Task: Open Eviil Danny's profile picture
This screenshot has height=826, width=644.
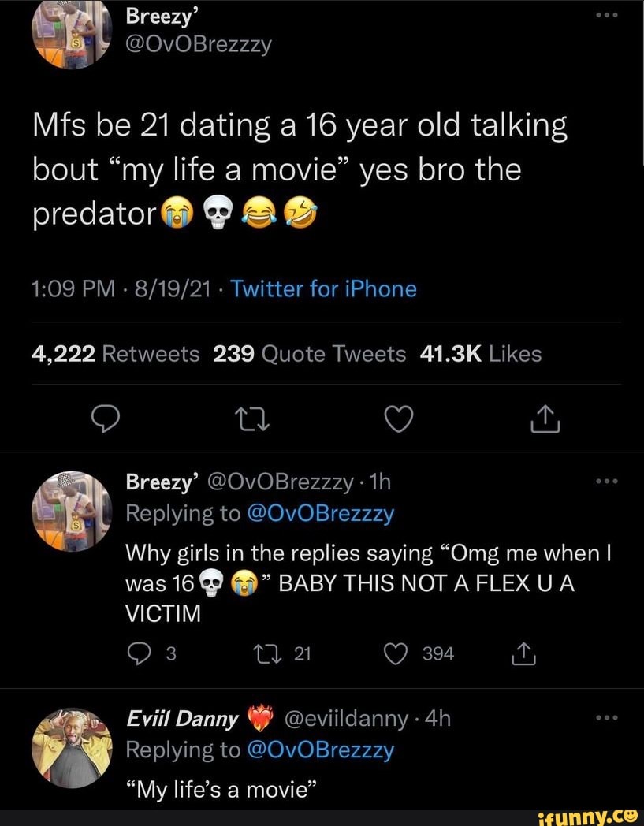Action: coord(73,737)
